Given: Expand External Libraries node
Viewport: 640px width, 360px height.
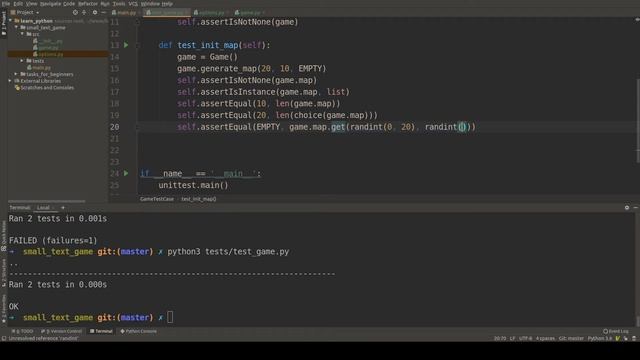Looking at the screenshot, I should point(11,81).
